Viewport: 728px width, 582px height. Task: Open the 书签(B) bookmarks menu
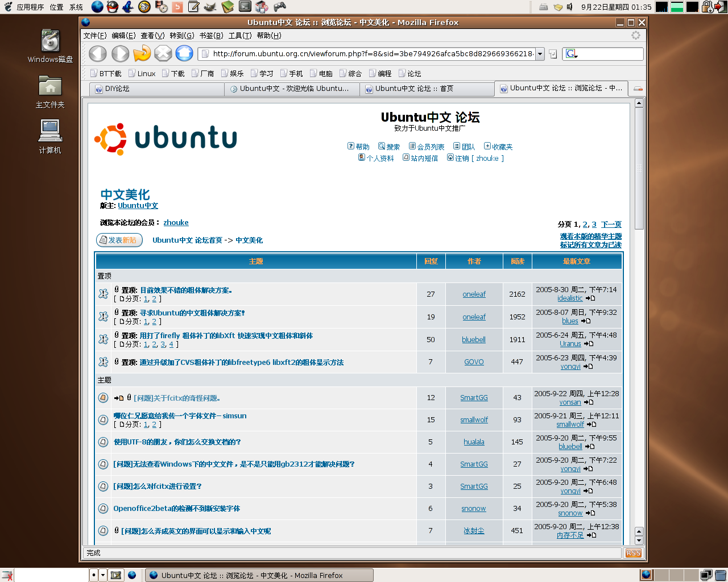[x=212, y=35]
